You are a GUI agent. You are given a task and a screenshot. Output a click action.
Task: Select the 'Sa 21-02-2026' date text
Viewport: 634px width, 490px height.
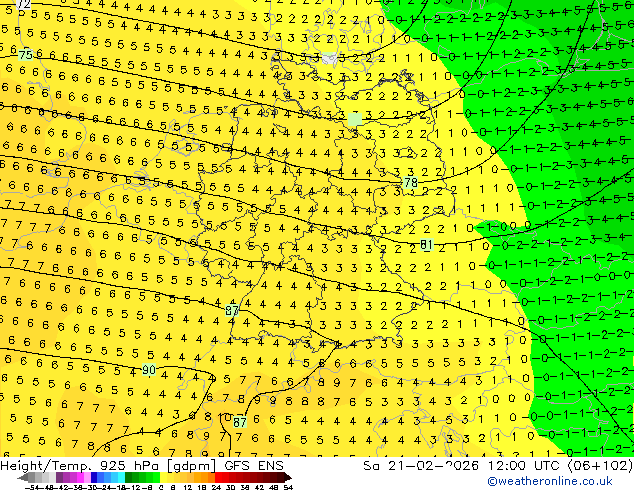pyautogui.click(x=421, y=466)
